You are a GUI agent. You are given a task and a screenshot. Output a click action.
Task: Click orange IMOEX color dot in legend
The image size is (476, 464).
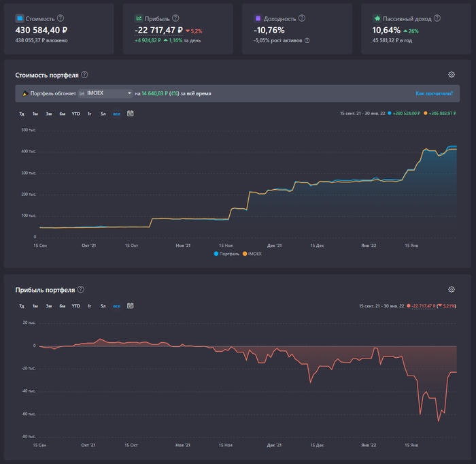click(245, 254)
